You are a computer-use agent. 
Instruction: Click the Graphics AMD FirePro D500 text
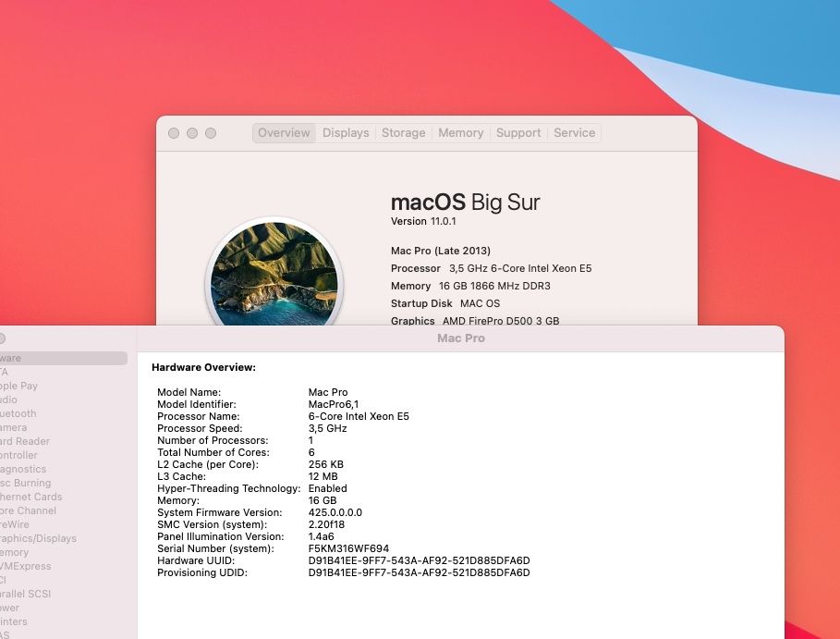475,321
